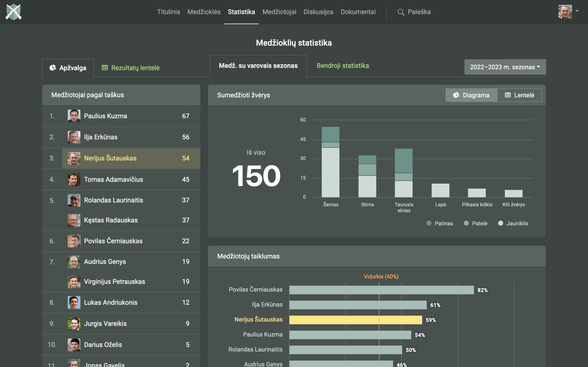The image size is (588, 367).
Task: Click Tomas Adamavičius hunter name
Action: 113,179
